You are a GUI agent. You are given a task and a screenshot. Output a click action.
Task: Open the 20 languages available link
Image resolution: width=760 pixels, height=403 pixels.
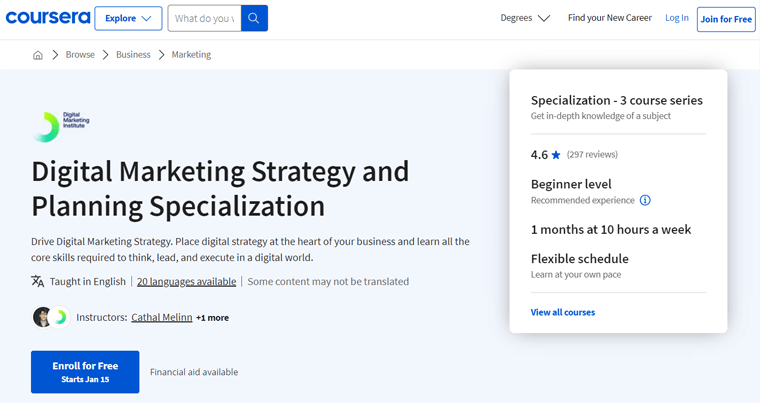coord(187,281)
